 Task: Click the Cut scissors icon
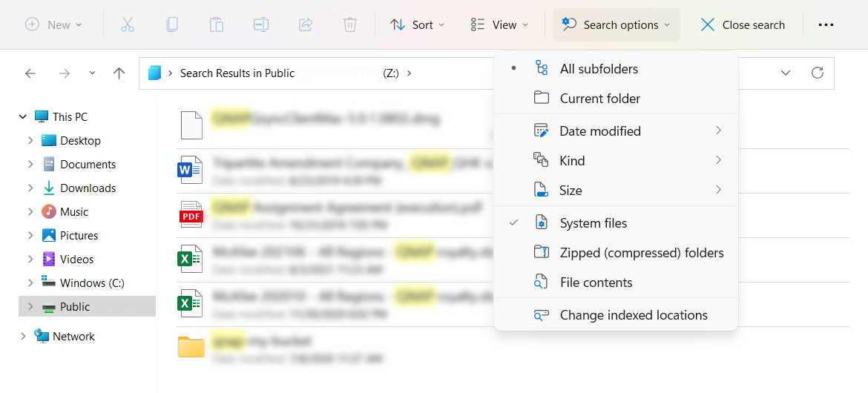[127, 24]
